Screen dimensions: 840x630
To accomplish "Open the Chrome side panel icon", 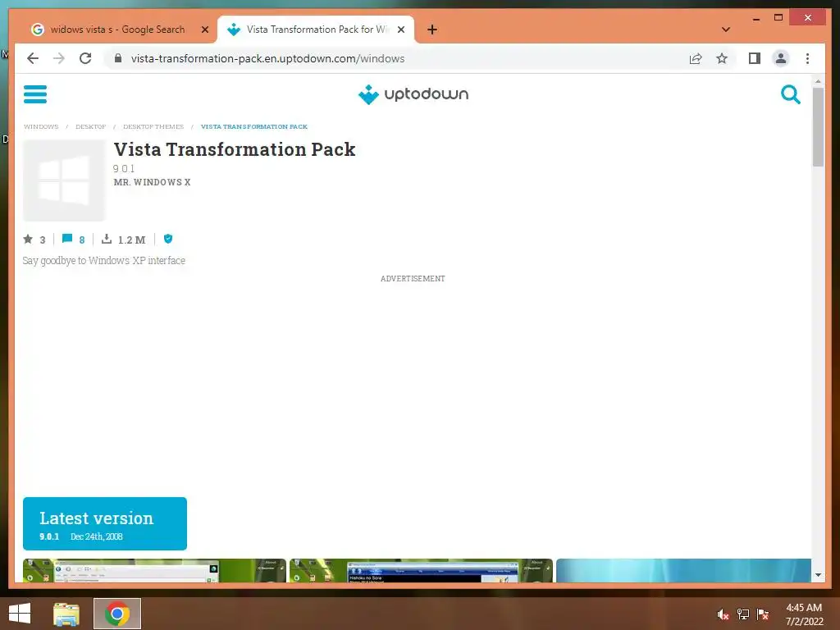I will tap(755, 58).
